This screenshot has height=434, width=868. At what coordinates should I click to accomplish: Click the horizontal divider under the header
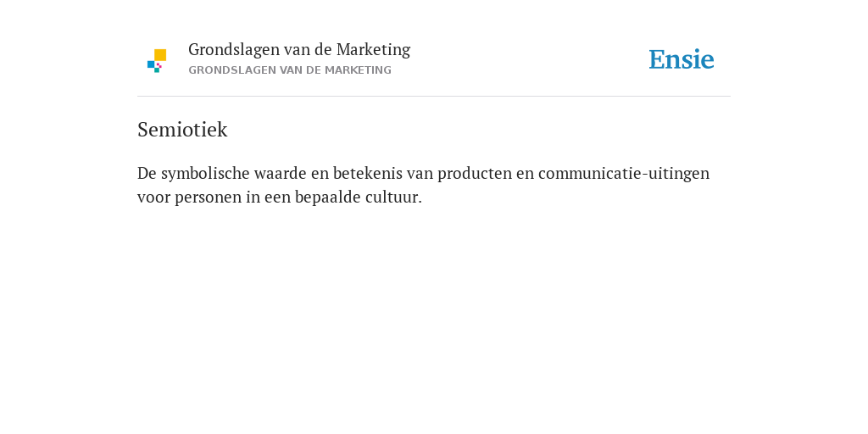pos(434,97)
